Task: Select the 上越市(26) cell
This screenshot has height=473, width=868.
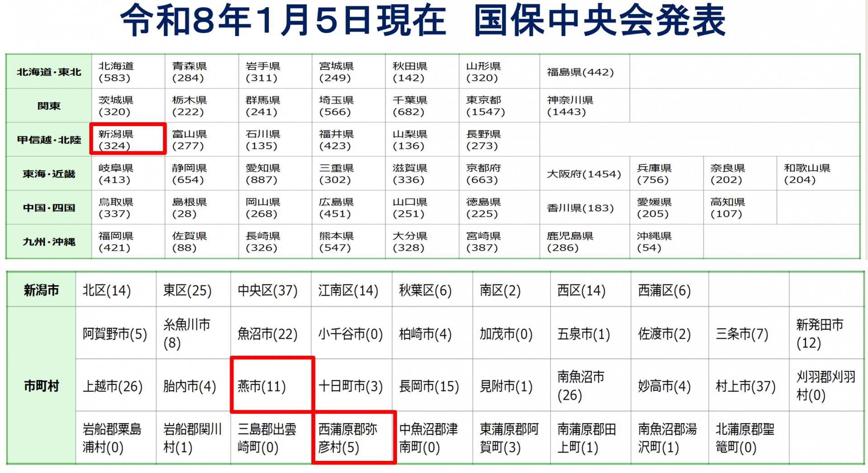Action: point(115,386)
